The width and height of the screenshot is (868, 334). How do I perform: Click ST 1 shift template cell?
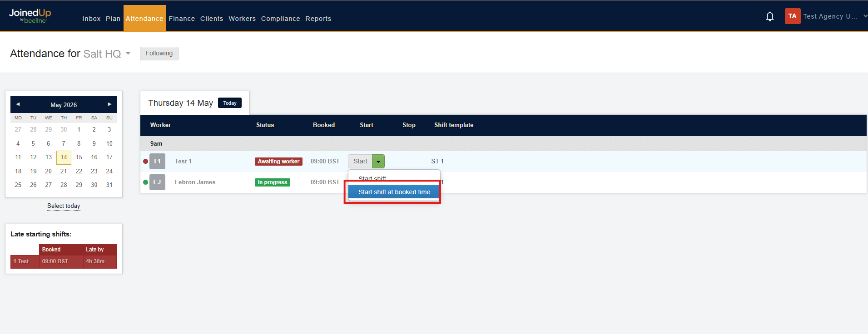click(437, 161)
